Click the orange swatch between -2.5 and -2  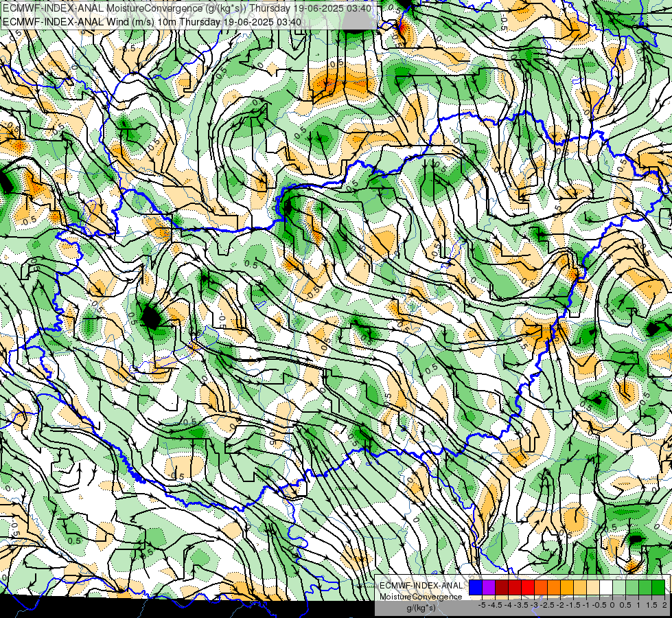point(554,587)
